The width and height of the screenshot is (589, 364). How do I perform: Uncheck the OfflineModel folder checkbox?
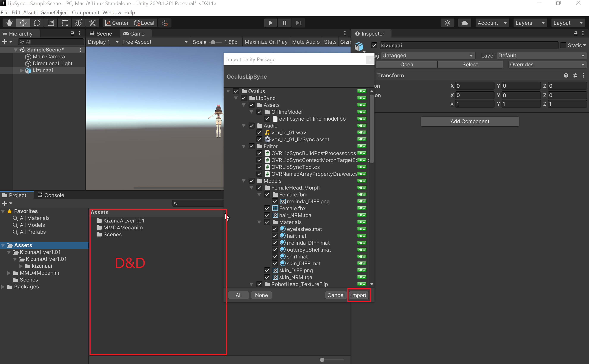[x=259, y=112]
